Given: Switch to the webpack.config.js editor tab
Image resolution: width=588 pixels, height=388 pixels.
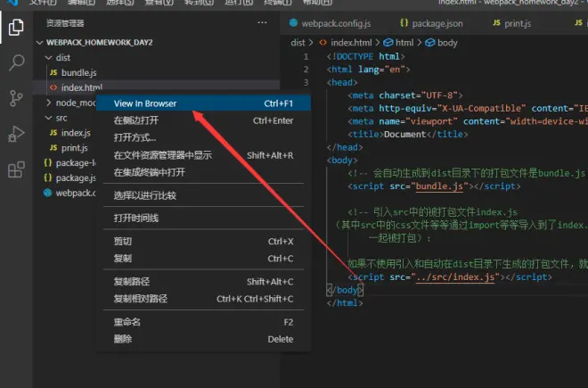Looking at the screenshot, I should pyautogui.click(x=330, y=23).
